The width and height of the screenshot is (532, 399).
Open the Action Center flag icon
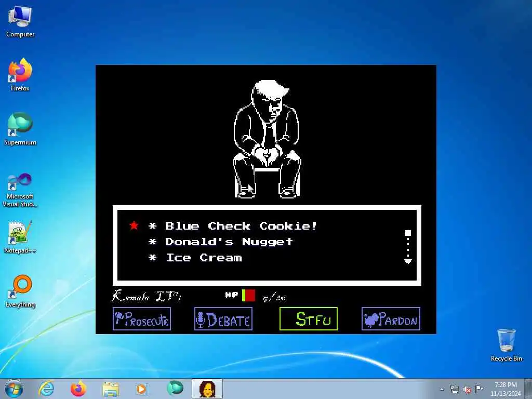(479, 389)
